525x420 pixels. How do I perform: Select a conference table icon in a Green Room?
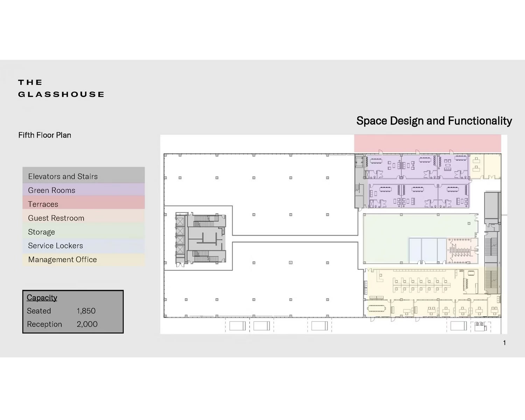(x=376, y=161)
